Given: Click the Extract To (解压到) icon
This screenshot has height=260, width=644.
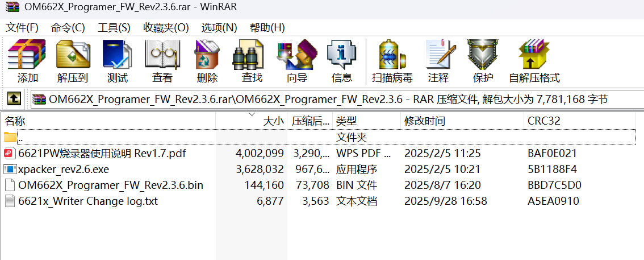Looking at the screenshot, I should [x=72, y=61].
